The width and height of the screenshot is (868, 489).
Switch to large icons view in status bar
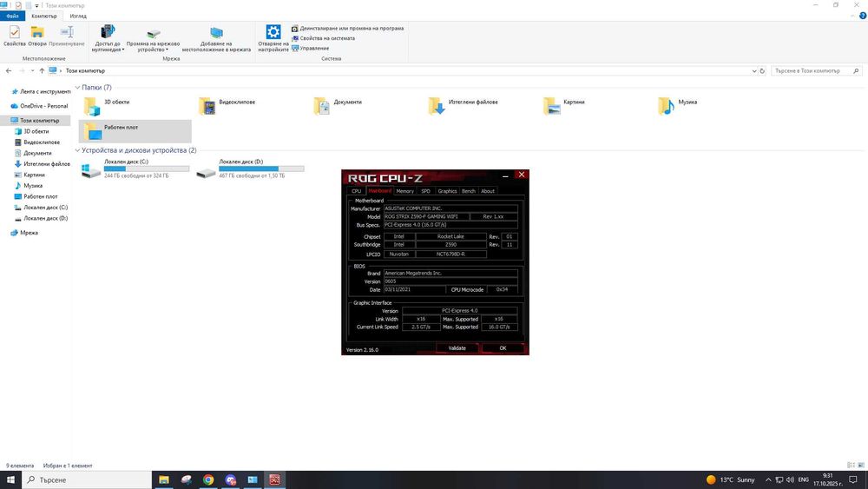click(860, 466)
